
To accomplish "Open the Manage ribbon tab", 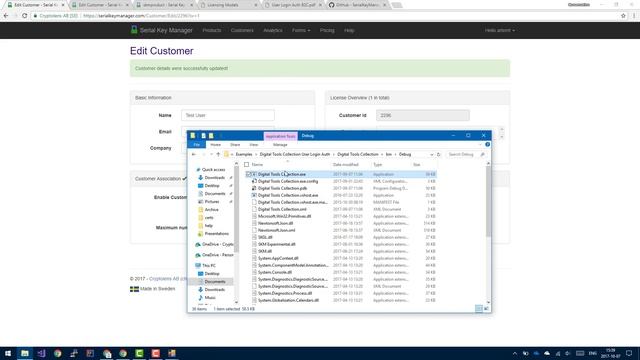I will (280, 144).
